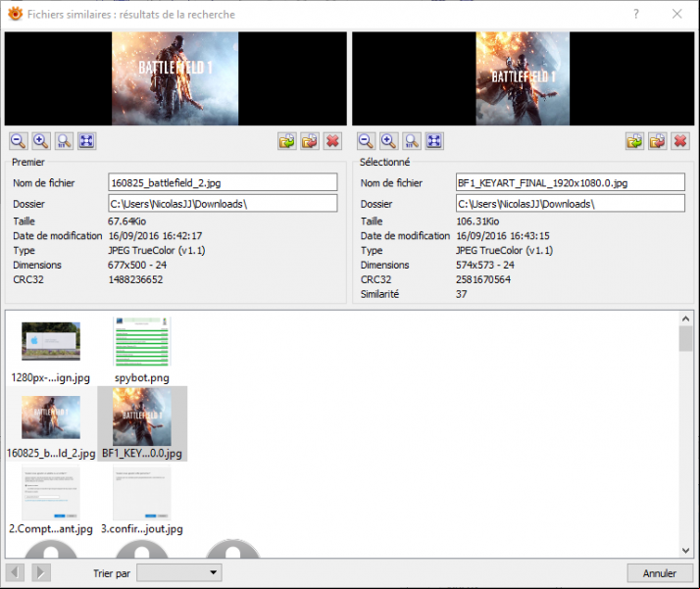Click the Similarité value 37
Image resolution: width=700 pixels, height=589 pixels.
[461, 294]
